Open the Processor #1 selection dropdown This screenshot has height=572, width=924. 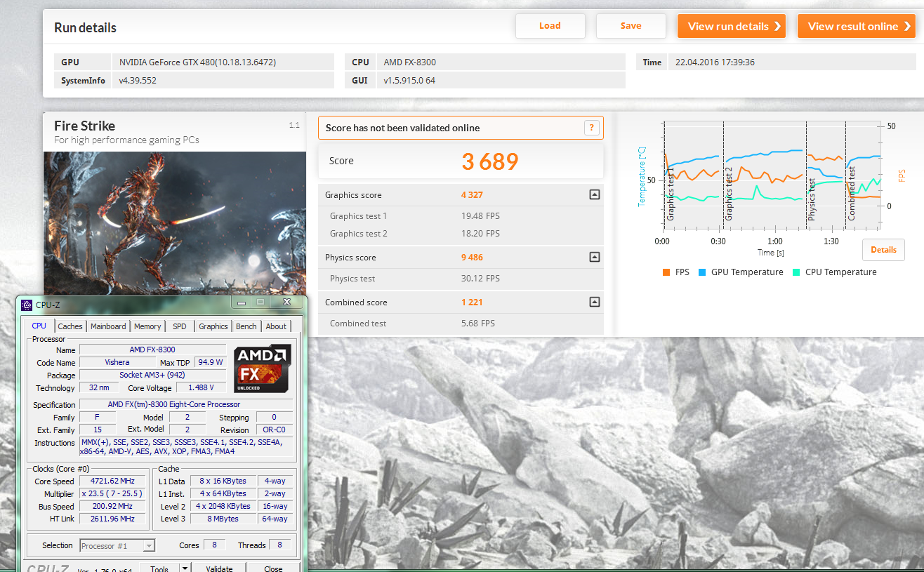(117, 545)
